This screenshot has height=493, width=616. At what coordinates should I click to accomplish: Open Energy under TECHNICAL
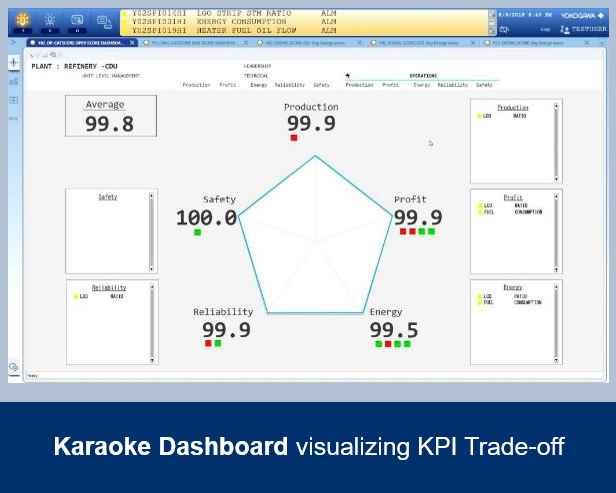click(x=258, y=85)
